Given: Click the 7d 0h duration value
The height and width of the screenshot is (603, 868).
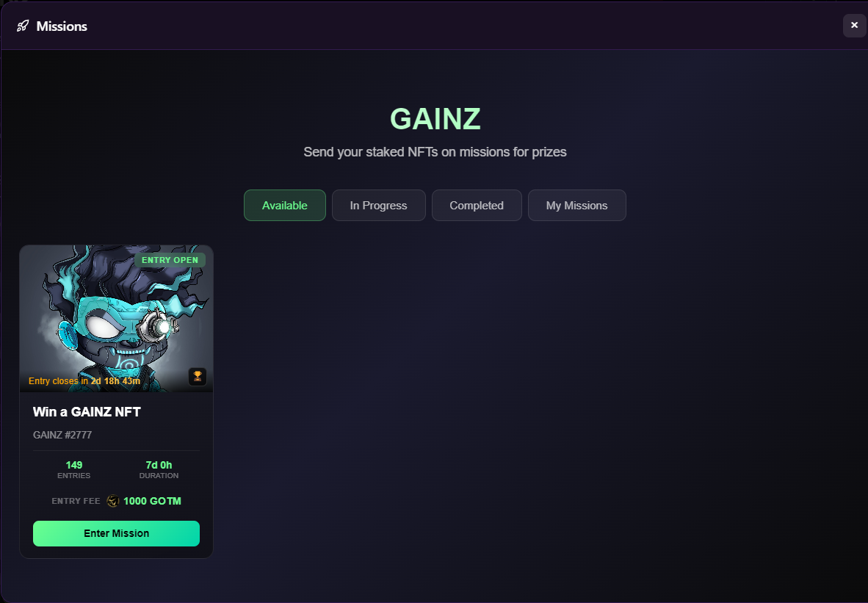Looking at the screenshot, I should pos(159,465).
